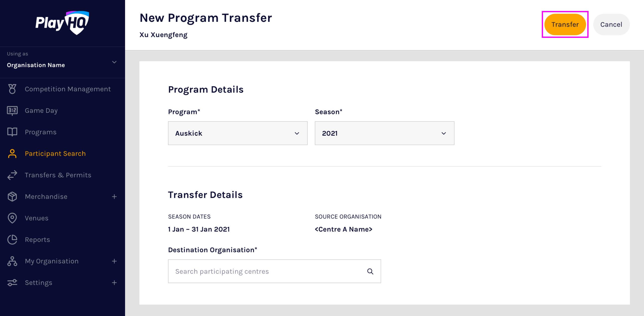Open the Settings menu item
Viewport: 644px width, 316px height.
point(39,283)
